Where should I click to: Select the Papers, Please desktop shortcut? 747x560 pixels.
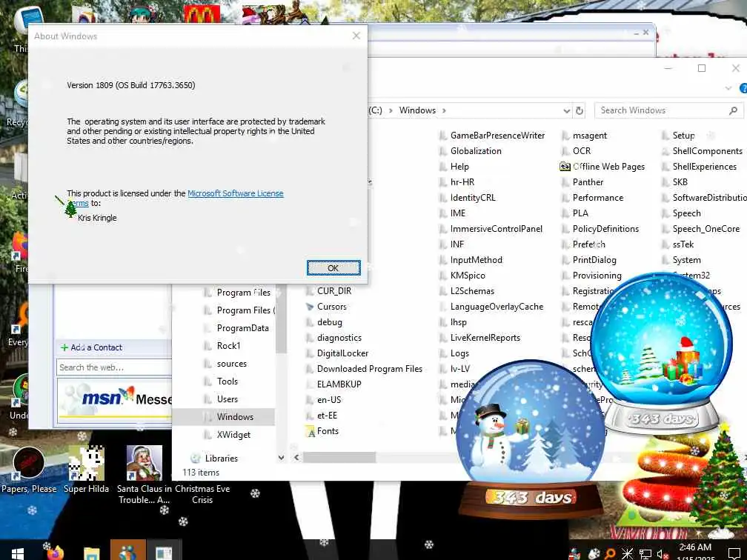pos(29,470)
